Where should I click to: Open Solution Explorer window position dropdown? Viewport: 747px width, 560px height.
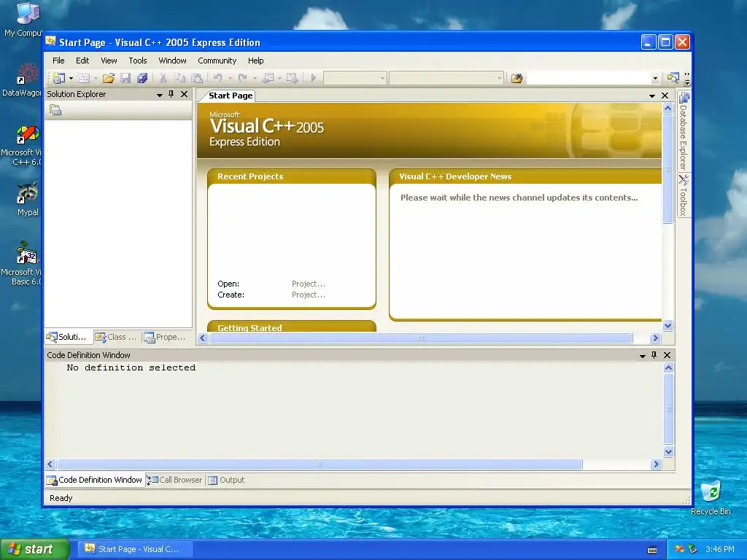[x=160, y=95]
